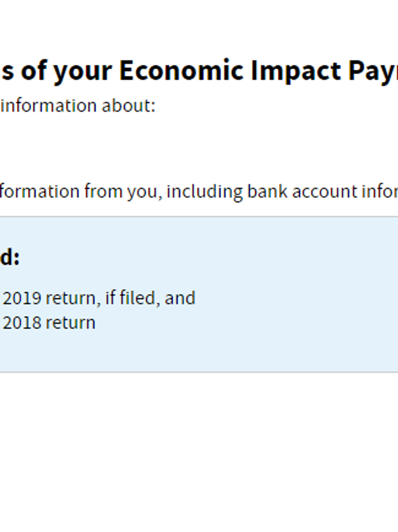Screen dimensions: 398x532
Task: Click the Economic Impact Payment heading
Action: 199,71
